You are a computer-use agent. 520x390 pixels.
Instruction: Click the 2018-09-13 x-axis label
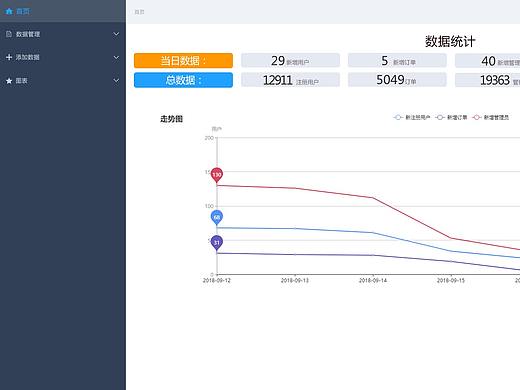295,281
